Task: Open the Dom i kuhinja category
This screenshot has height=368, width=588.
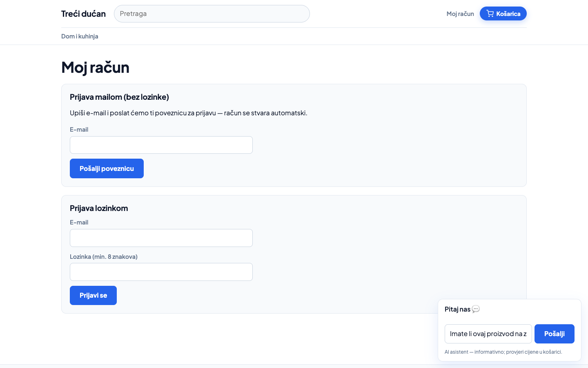Action: tap(80, 36)
